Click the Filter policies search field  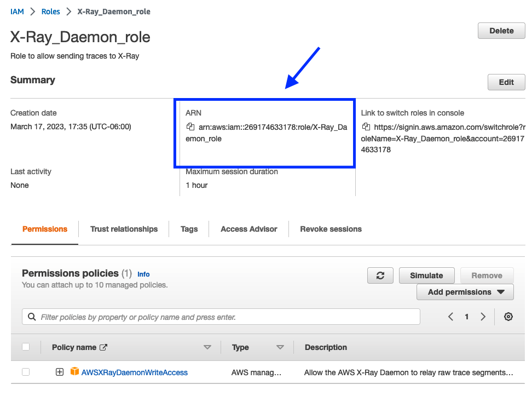pyautogui.click(x=221, y=317)
